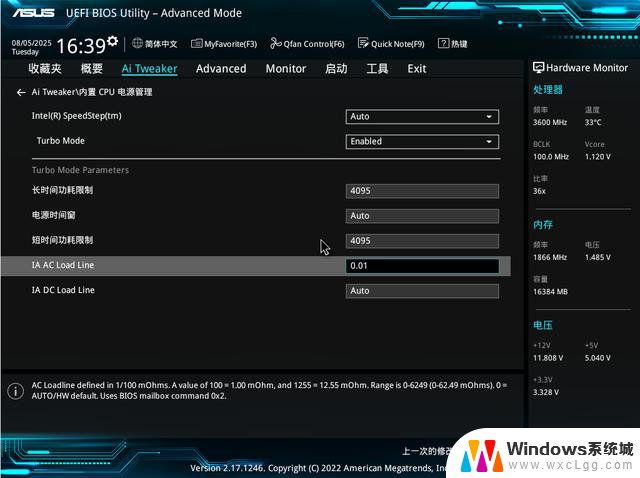The image size is (640, 478).
Task: Click the AC Loadline help description text
Action: [x=269, y=390]
